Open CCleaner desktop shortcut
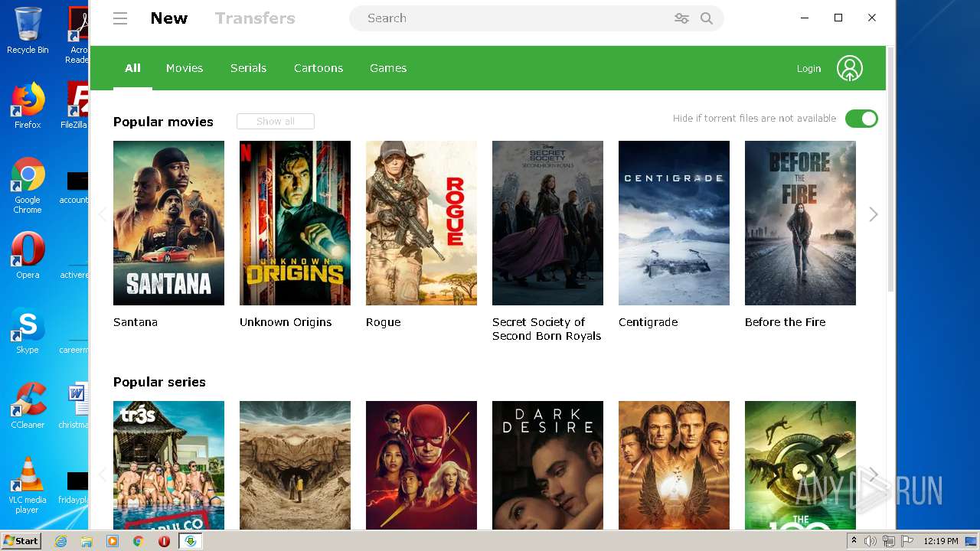This screenshot has width=980, height=551. coord(28,406)
